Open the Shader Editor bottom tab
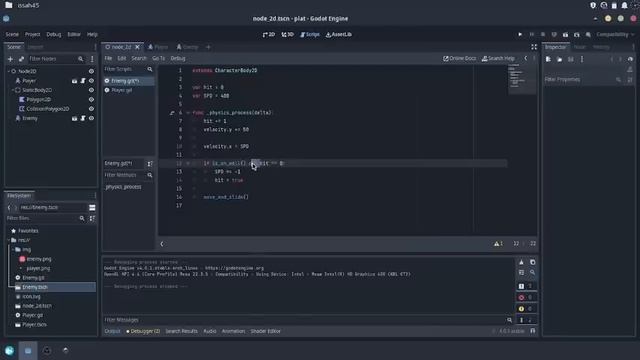The width and height of the screenshot is (640, 360). click(x=265, y=331)
